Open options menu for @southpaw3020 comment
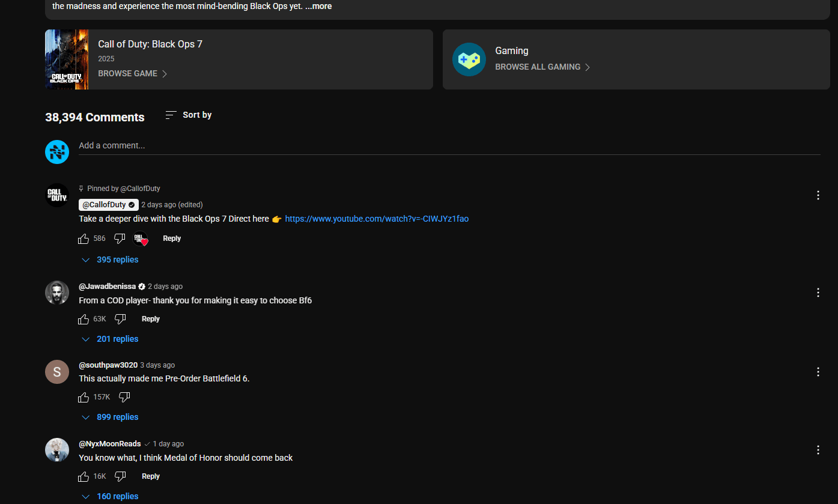The width and height of the screenshot is (838, 504). pos(818,372)
